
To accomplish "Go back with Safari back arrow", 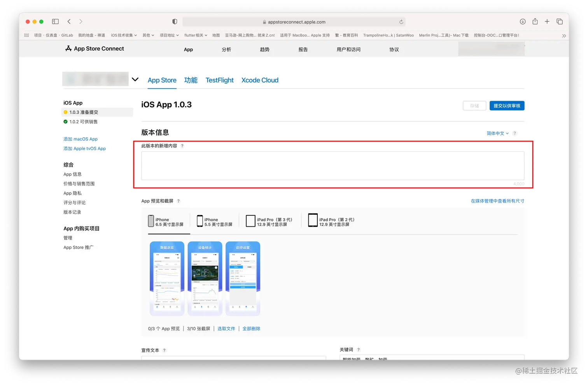I will tap(69, 21).
